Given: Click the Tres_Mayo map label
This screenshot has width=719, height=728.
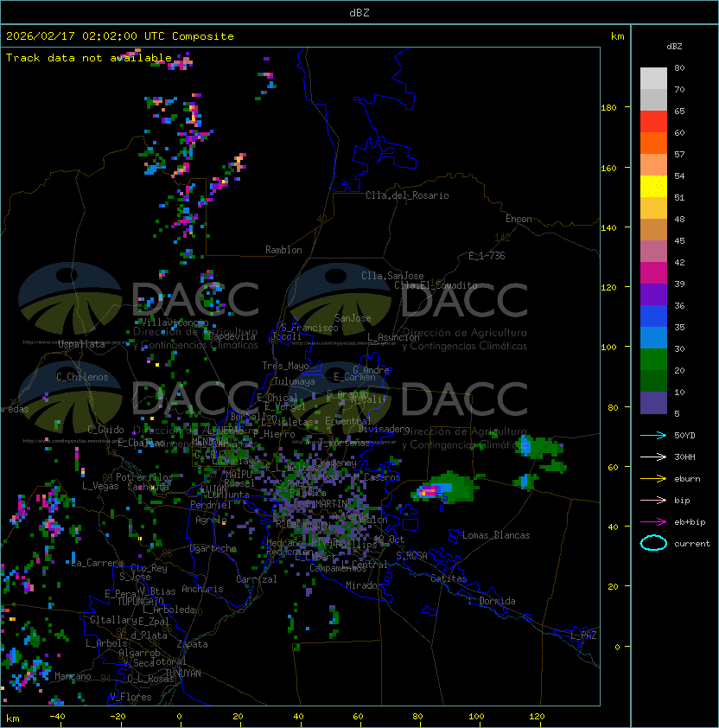Looking at the screenshot, I should pyautogui.click(x=285, y=366).
